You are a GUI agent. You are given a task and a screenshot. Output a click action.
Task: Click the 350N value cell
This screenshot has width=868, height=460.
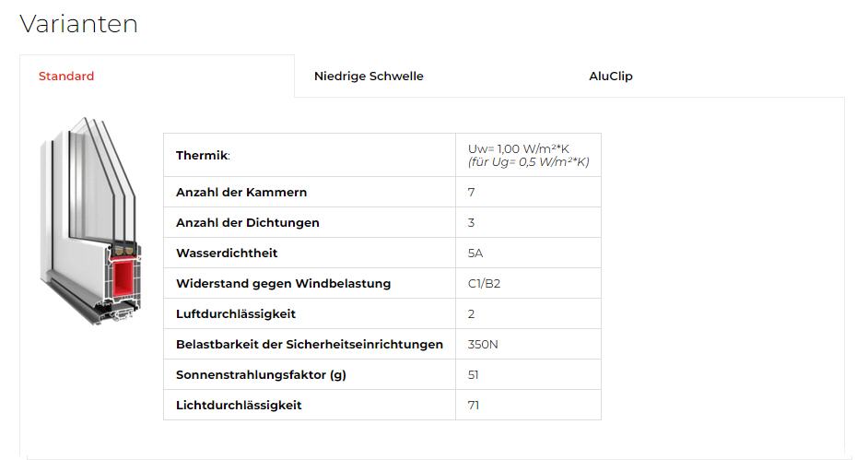(484, 344)
